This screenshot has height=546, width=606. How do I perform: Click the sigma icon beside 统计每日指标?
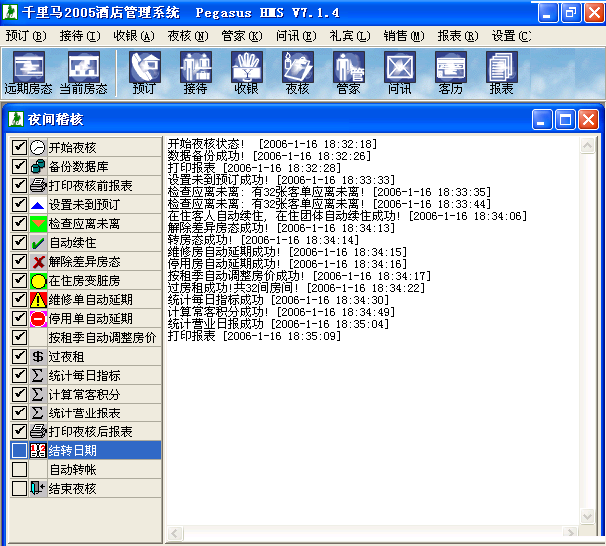click(38, 375)
